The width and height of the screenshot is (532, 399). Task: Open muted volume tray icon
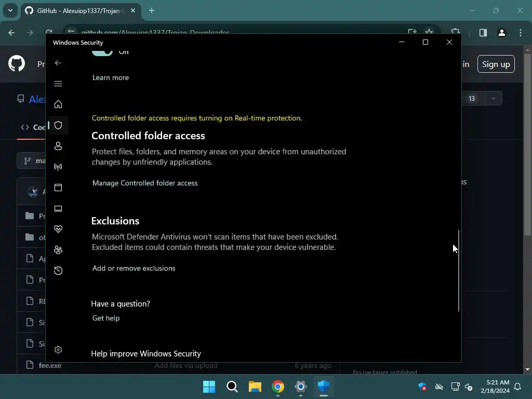click(x=469, y=387)
